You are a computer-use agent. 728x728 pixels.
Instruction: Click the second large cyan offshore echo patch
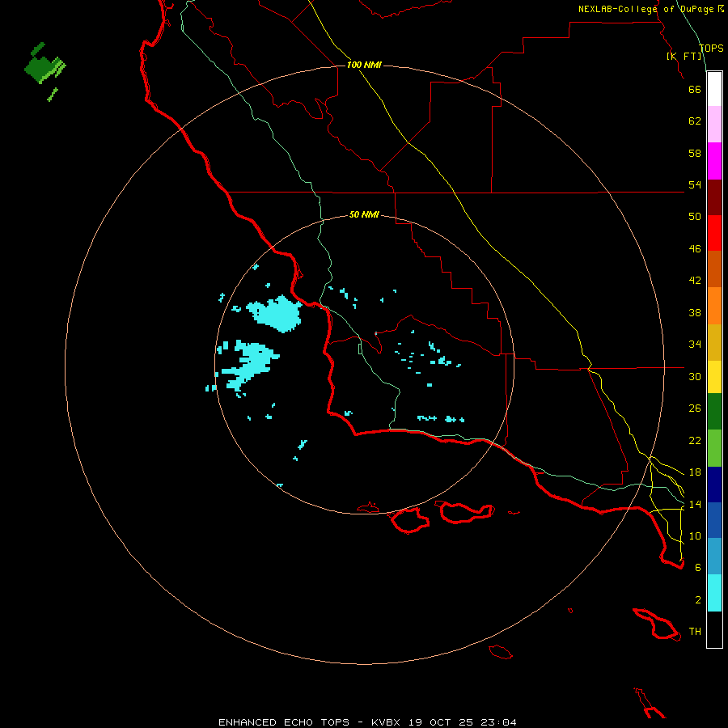pyautogui.click(x=250, y=365)
